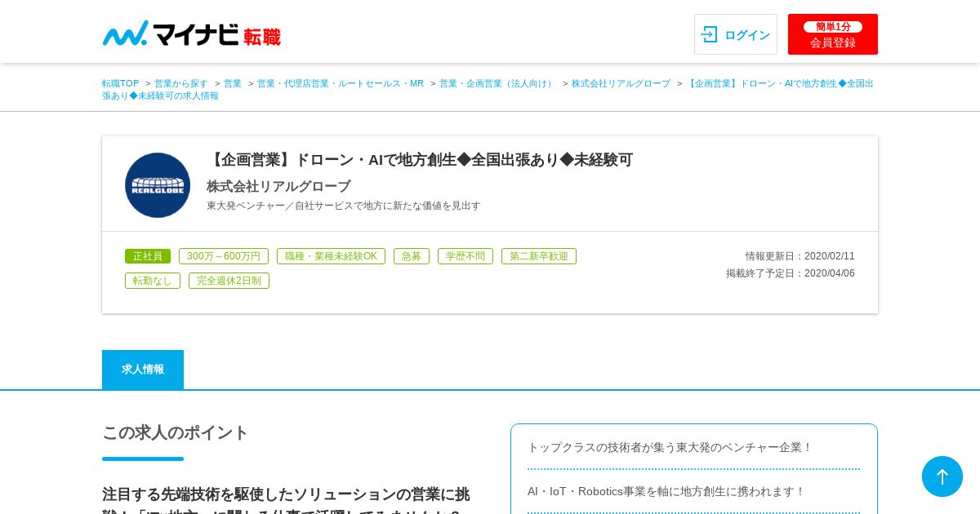This screenshot has height=514, width=980.
Task: Click the login arrow icon
Action: [709, 34]
